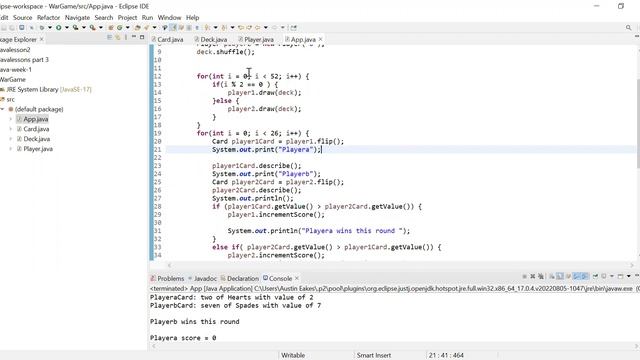The width and height of the screenshot is (640, 360).
Task: Close the Package Explorer view
Action: coord(41,39)
